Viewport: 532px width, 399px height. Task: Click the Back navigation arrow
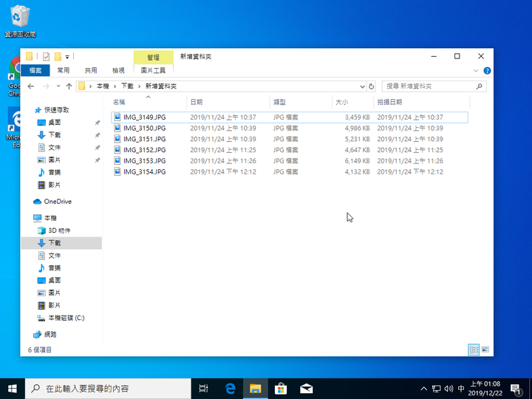[31, 86]
